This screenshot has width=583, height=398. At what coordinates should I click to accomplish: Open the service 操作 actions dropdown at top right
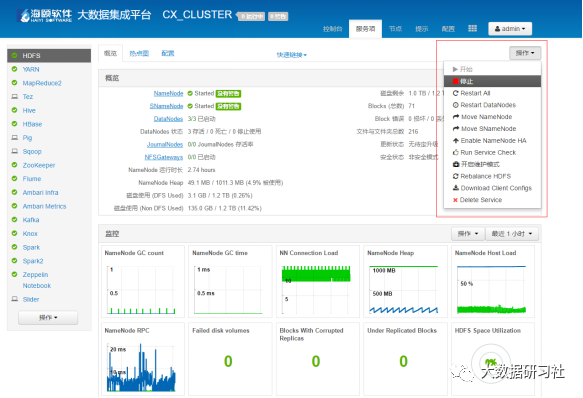click(525, 53)
